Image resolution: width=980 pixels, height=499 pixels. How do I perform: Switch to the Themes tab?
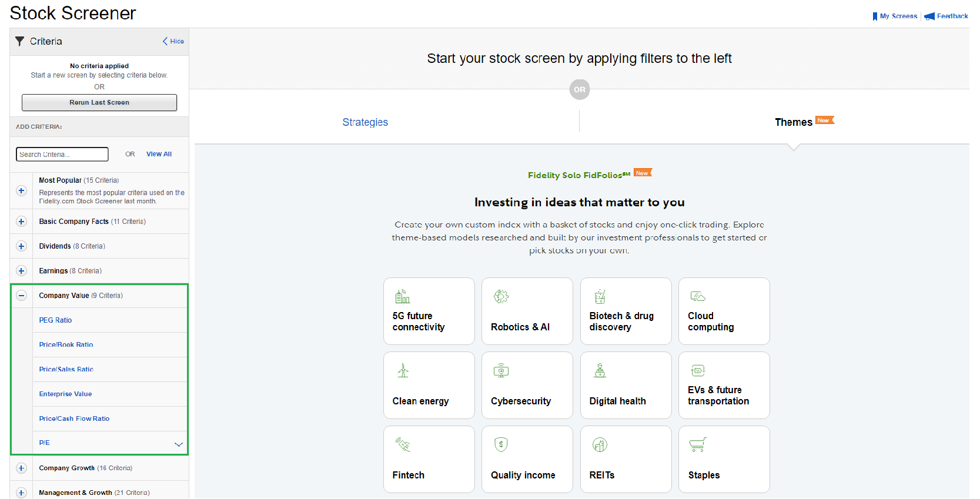(x=793, y=122)
